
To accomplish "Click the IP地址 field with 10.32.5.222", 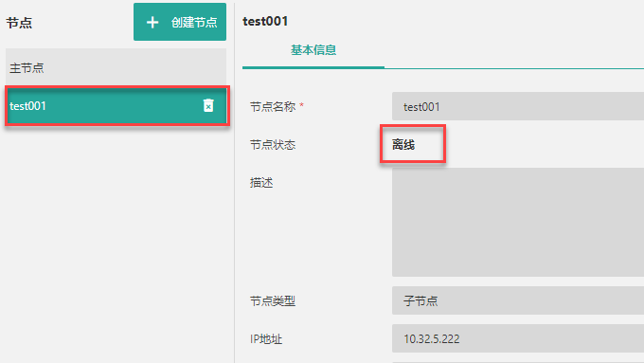I will (x=518, y=338).
